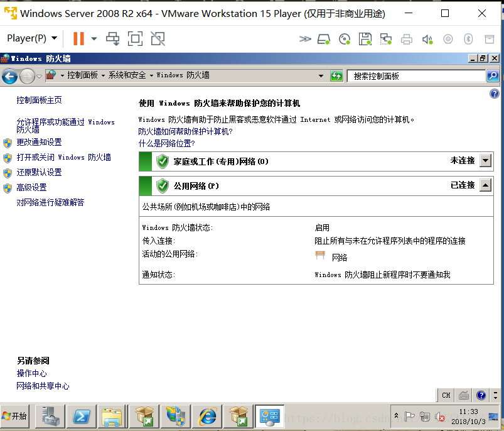The width and height of the screenshot is (504, 431).
Task: Open 更改通知设置 link
Action: coord(39,142)
